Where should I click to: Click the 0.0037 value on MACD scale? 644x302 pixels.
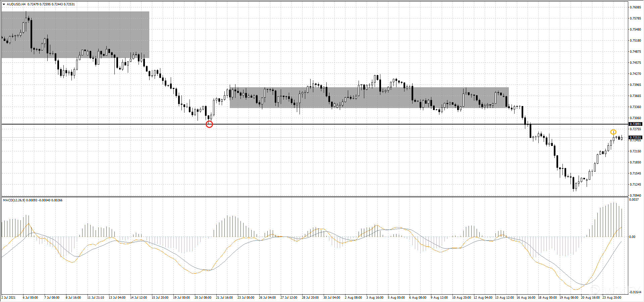tap(634, 200)
